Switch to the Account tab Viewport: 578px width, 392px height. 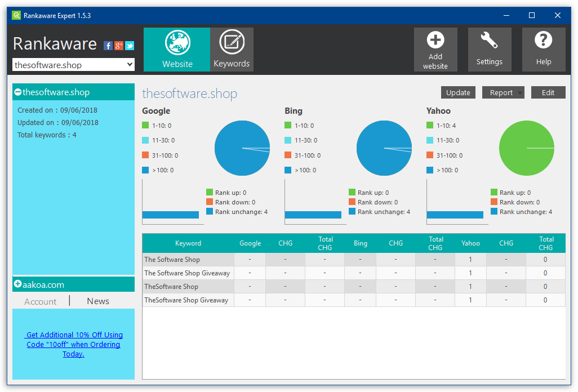[39, 301]
